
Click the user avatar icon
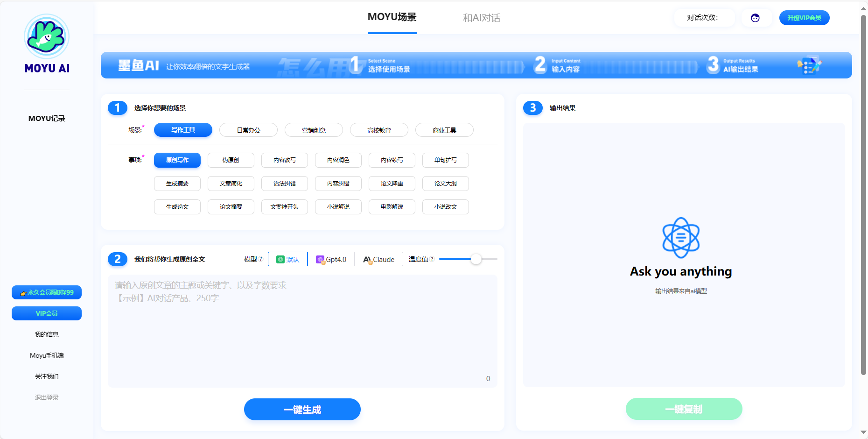coord(755,18)
